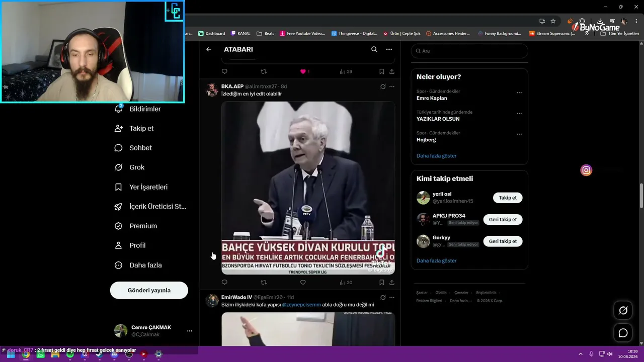This screenshot has width=644, height=362.
Task: Open Chrome downloads
Action: [x=600, y=21]
